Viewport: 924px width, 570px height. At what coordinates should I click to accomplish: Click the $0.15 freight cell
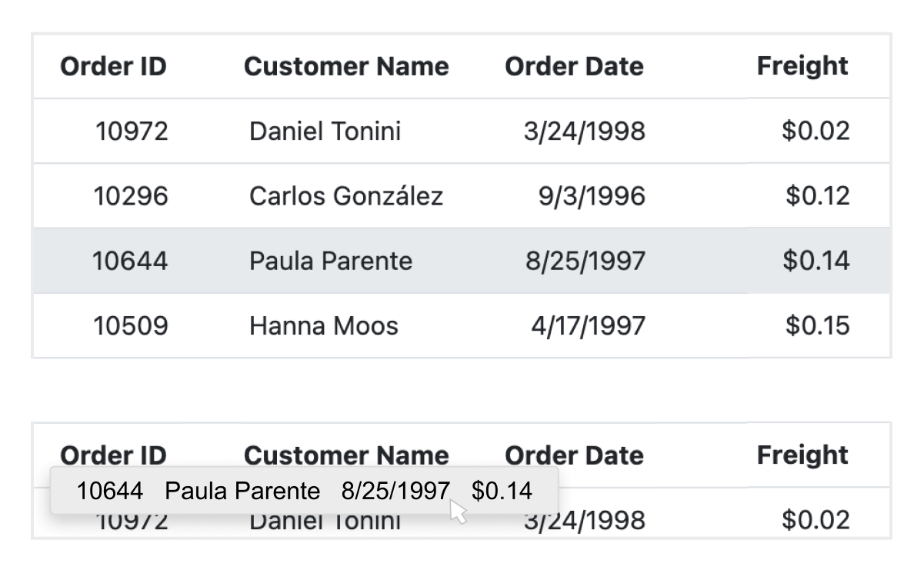tap(817, 326)
